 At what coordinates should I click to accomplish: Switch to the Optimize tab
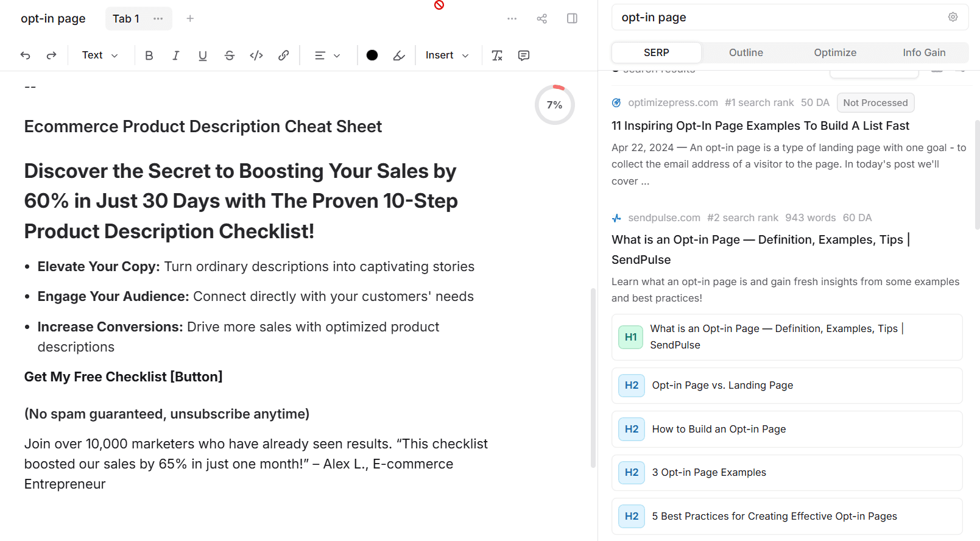pos(835,52)
